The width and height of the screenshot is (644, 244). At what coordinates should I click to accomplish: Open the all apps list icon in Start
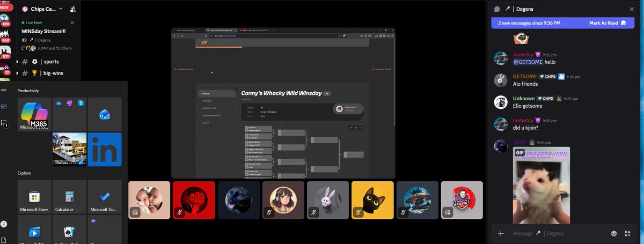pyautogui.click(x=4, y=123)
